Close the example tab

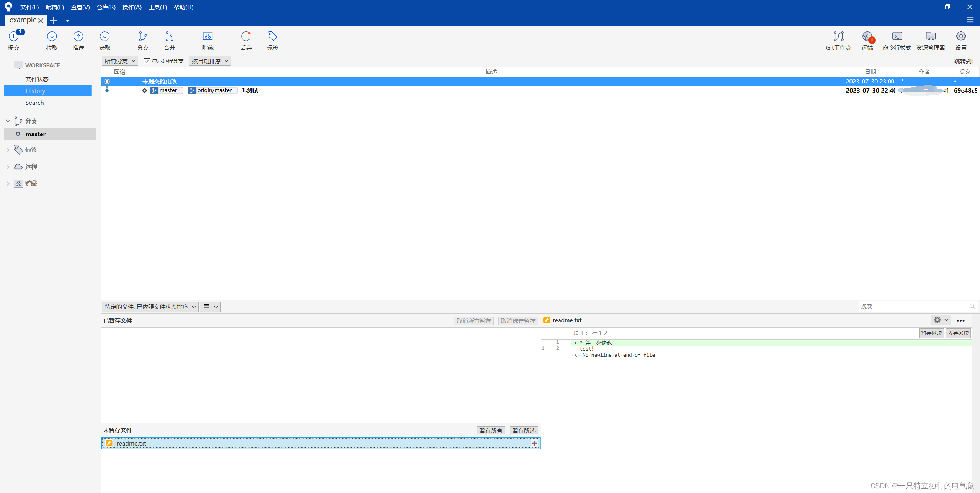coord(41,21)
